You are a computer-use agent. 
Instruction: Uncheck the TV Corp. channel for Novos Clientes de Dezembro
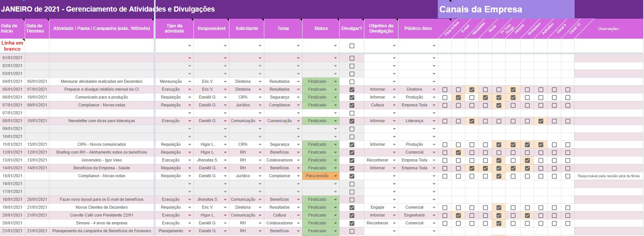(499, 208)
